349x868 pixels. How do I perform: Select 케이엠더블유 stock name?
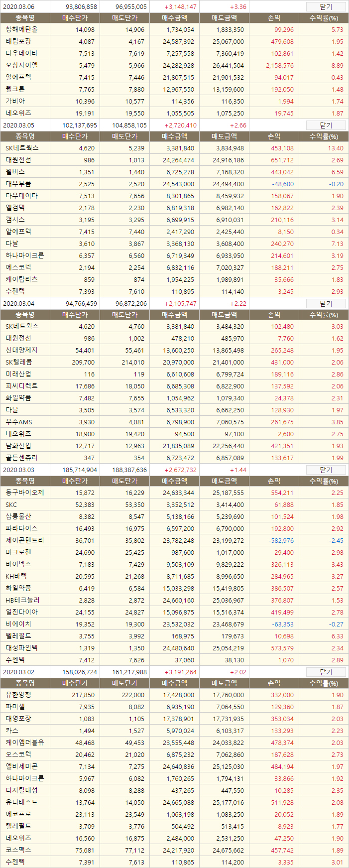(25, 743)
